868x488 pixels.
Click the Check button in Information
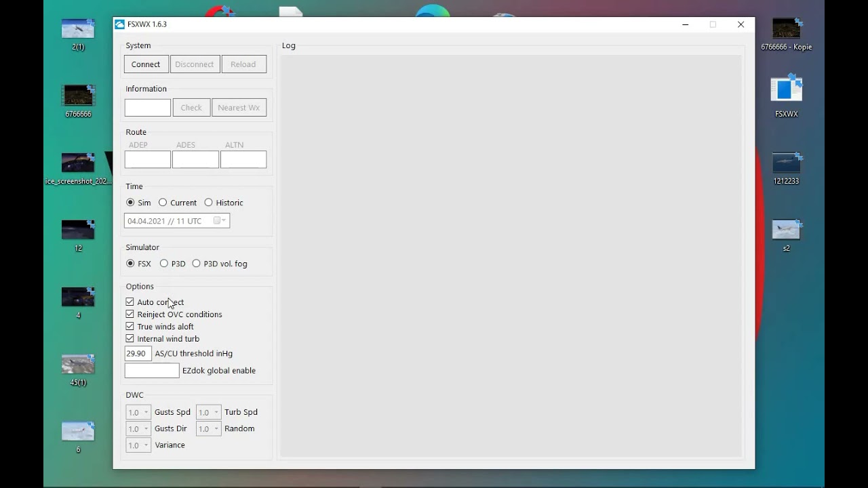[x=191, y=108]
